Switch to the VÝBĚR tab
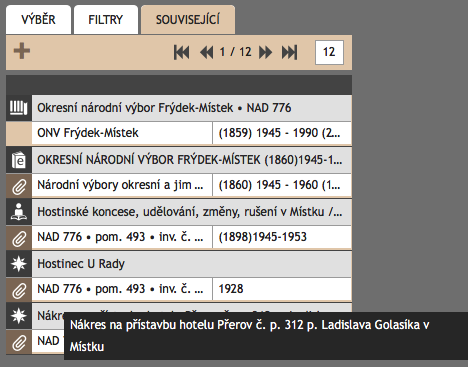Image resolution: width=468 pixels, height=367 pixels. [38, 20]
